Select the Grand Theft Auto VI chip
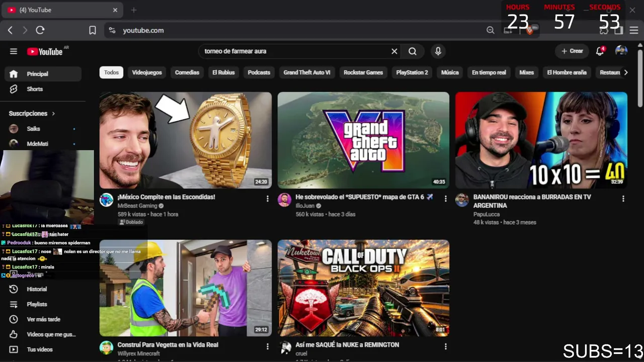644x362 pixels. coord(307,72)
